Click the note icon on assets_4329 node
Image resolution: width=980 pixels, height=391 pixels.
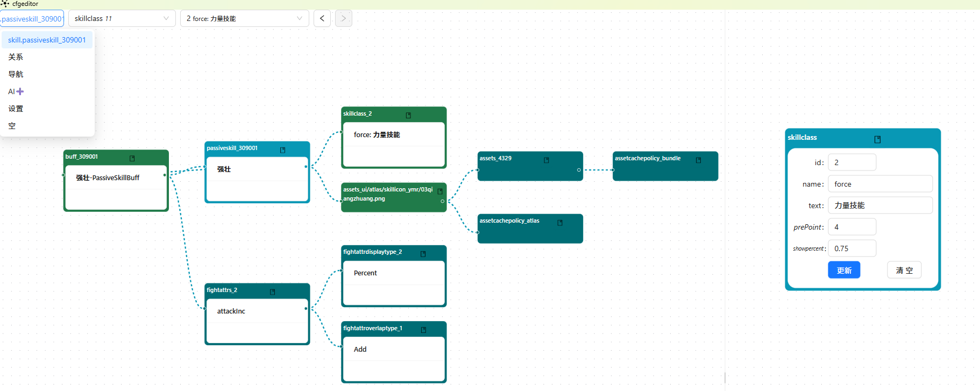(546, 160)
